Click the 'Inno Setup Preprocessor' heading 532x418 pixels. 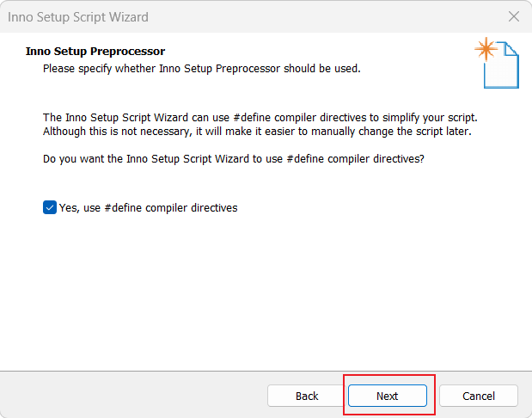click(x=95, y=52)
